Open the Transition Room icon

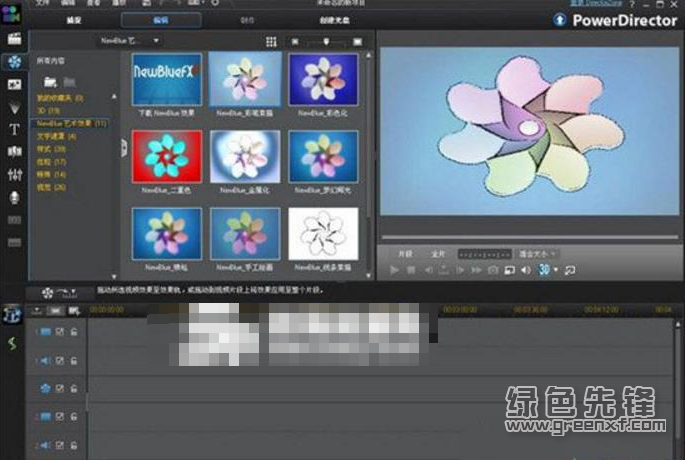click(14, 152)
